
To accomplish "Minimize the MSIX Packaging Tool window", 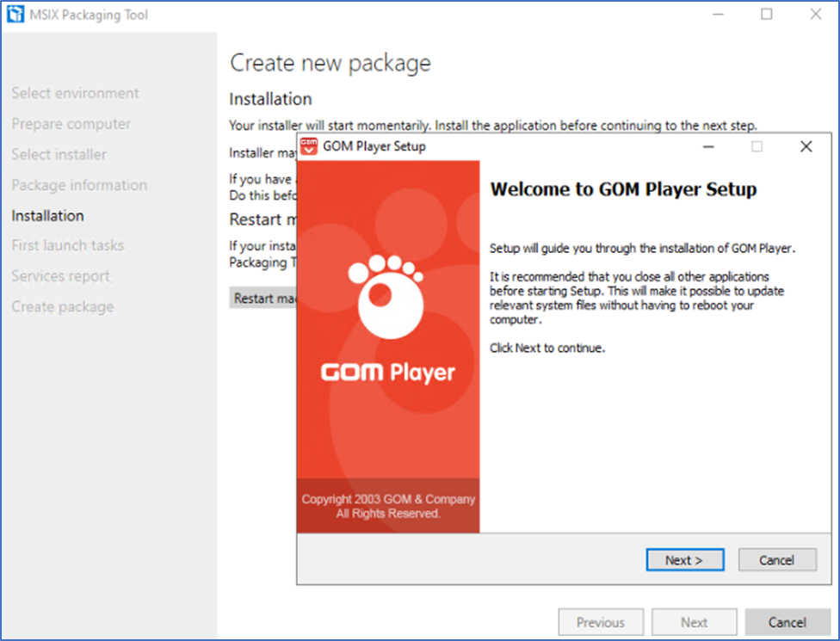I will point(718,15).
